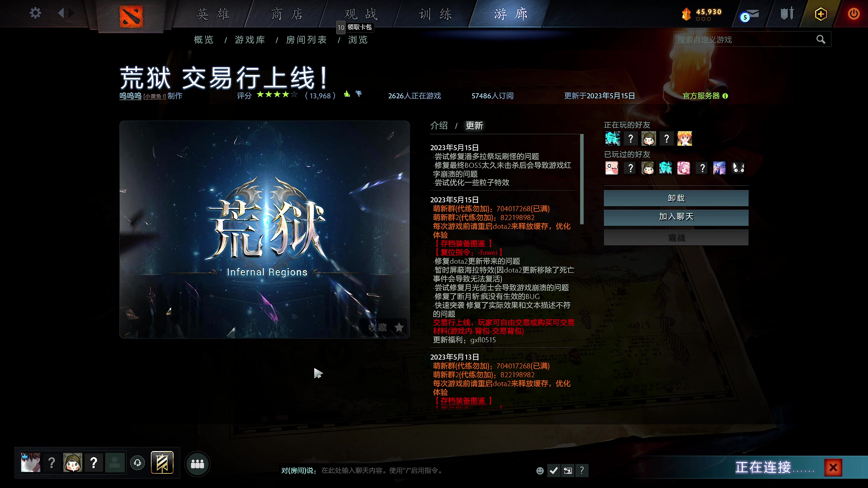
Task: Open the round friends list button
Action: click(197, 464)
